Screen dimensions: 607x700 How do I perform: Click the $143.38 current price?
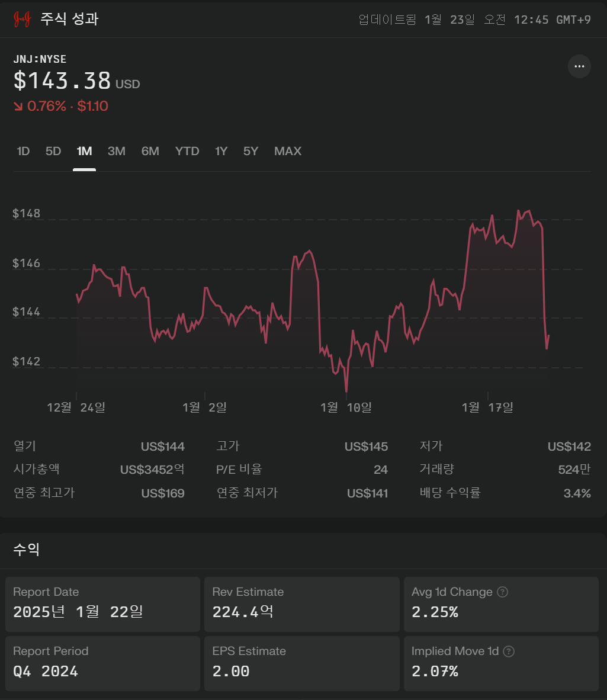click(x=62, y=81)
